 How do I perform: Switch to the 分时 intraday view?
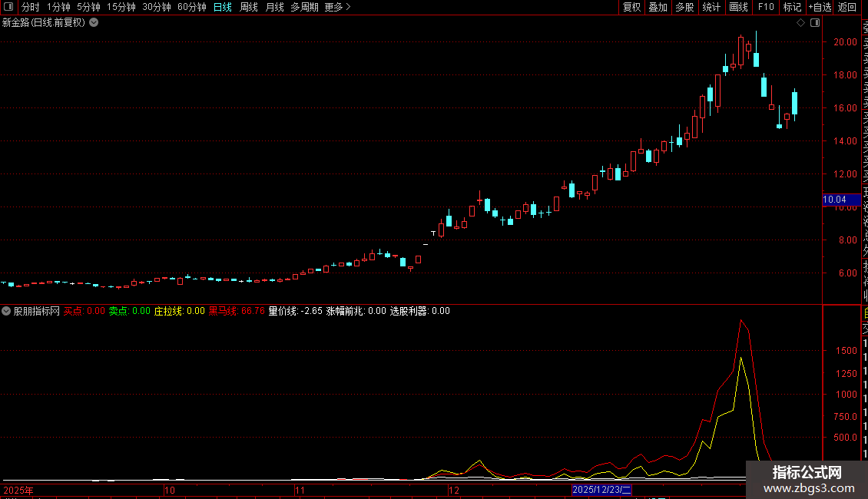click(x=31, y=7)
